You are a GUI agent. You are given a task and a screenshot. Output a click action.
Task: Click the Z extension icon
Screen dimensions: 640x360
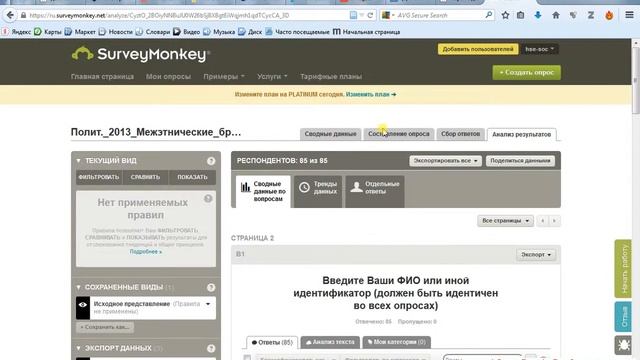(x=591, y=16)
